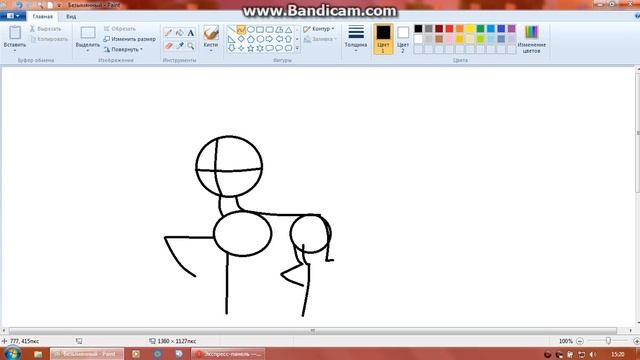The image size is (640, 360).
Task: Select the Polygon shape
Action: click(279, 29)
